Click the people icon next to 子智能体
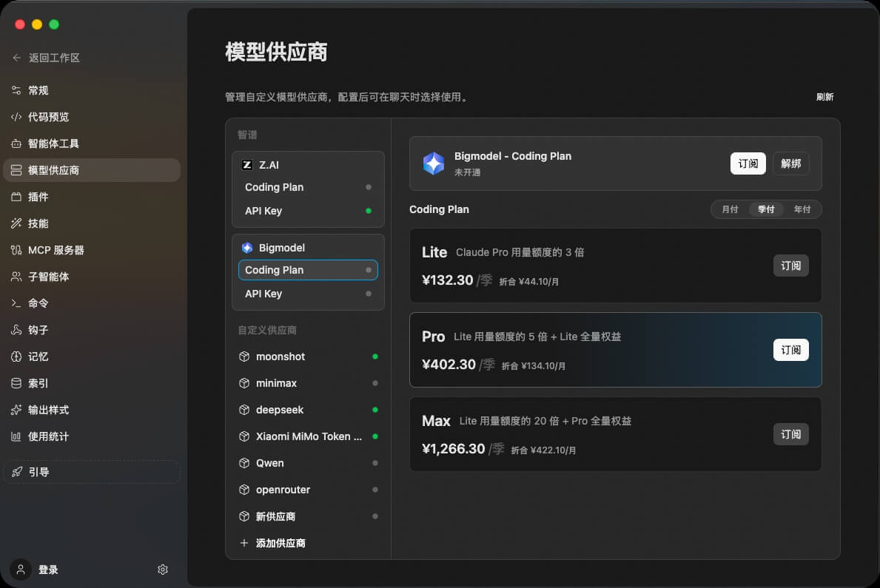The width and height of the screenshot is (880, 588). pos(16,277)
